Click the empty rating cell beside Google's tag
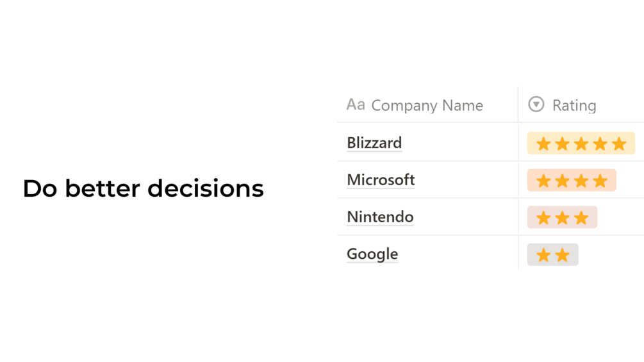 click(x=611, y=254)
